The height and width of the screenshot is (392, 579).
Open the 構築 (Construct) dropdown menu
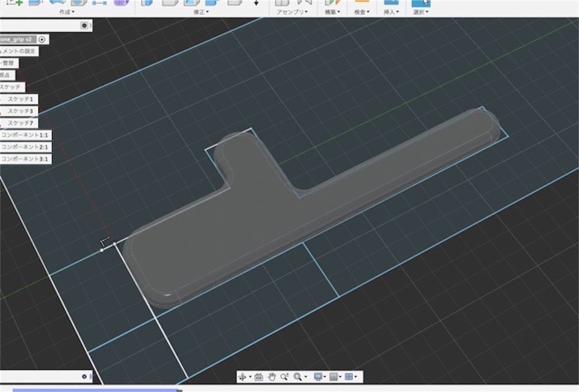(x=332, y=12)
